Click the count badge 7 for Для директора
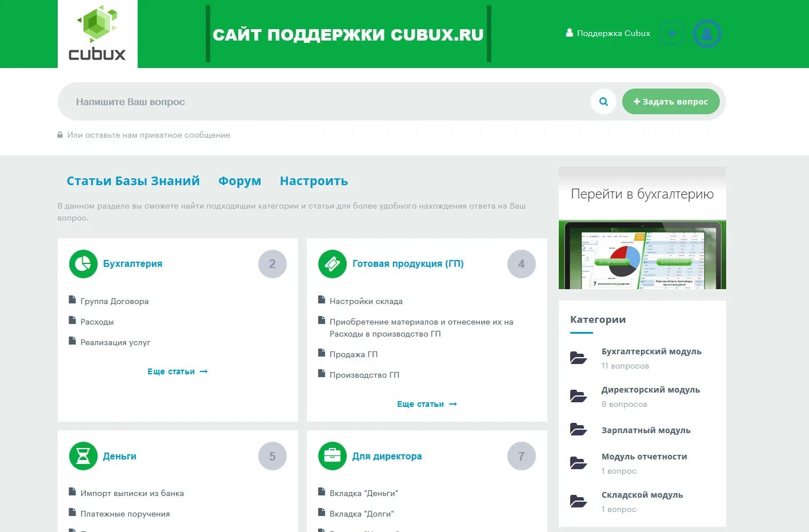 pyautogui.click(x=522, y=456)
